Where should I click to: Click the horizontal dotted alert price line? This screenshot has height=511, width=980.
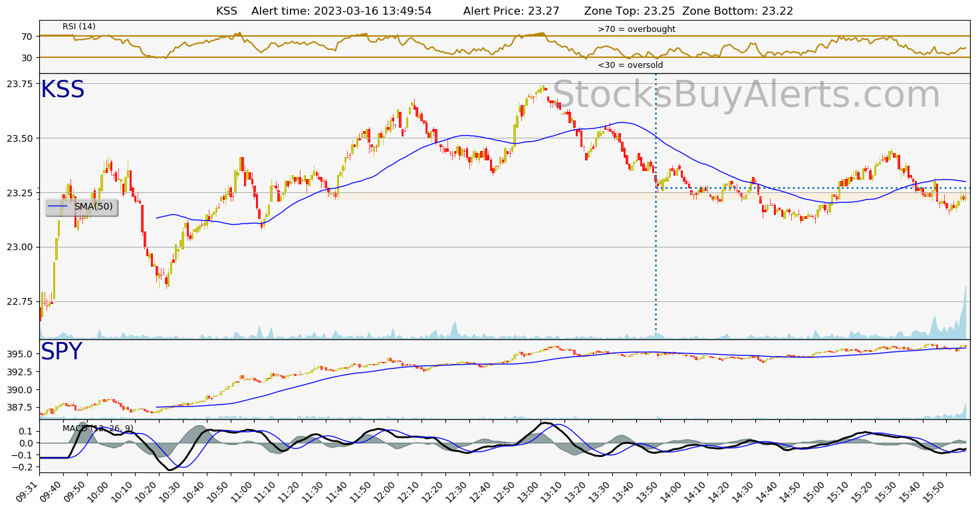pos(812,188)
